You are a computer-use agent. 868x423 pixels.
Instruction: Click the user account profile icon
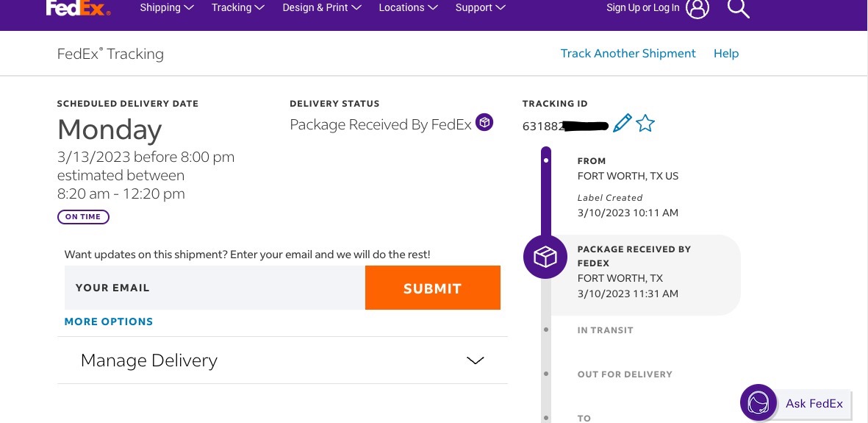(x=697, y=8)
